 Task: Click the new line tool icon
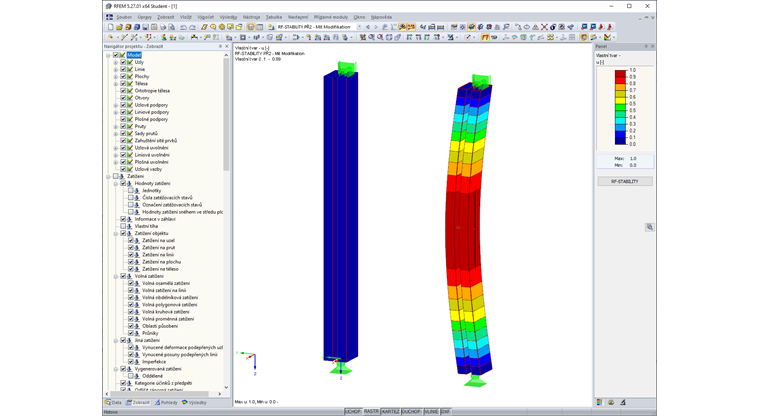125,37
